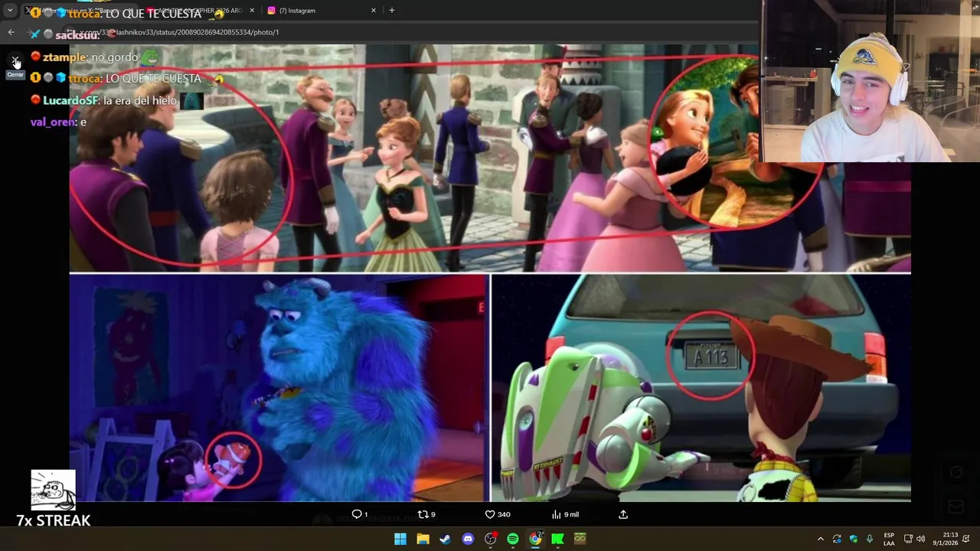The height and width of the screenshot is (551, 980).
Task: Close the photo viewer with the Cerrar button
Action: point(15,60)
